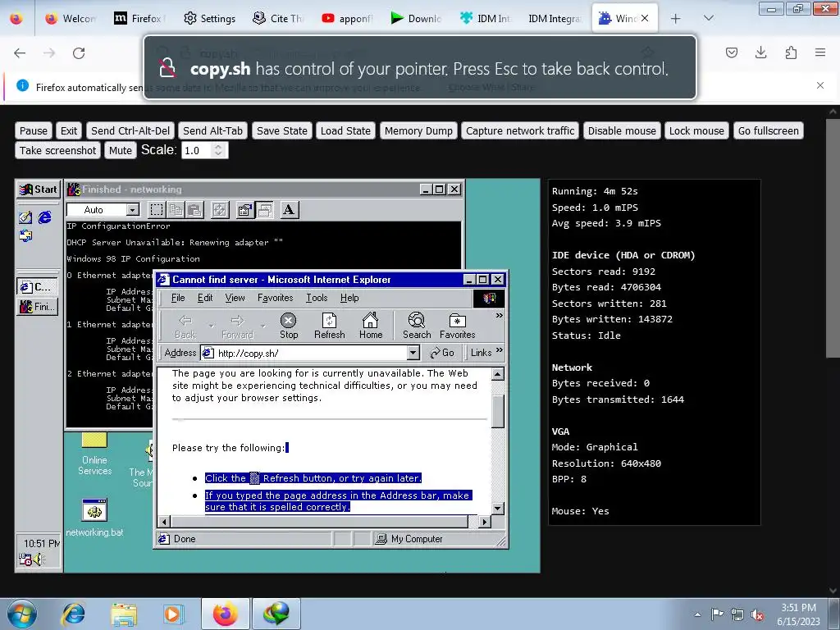Image resolution: width=840 pixels, height=630 pixels.
Task: Click the Save State button
Action: coord(282,130)
